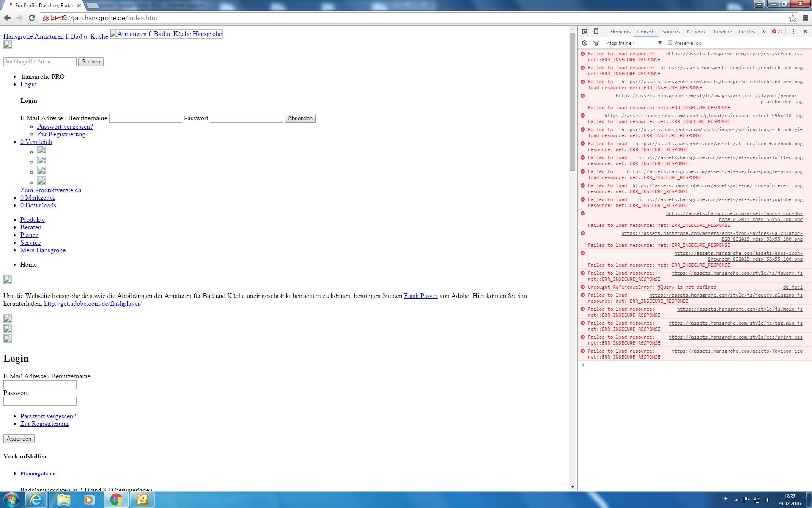Switch to the Network tab

click(x=696, y=32)
